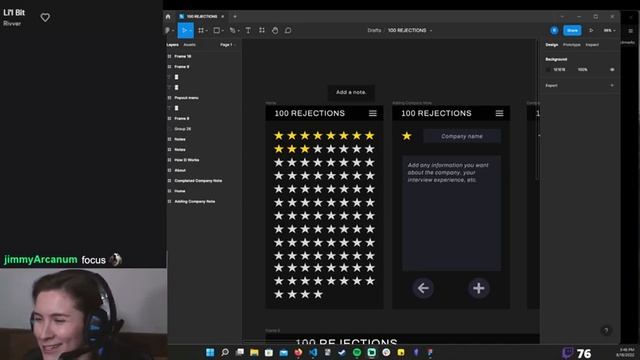
Task: Select the Pen tool
Action: (x=232, y=30)
